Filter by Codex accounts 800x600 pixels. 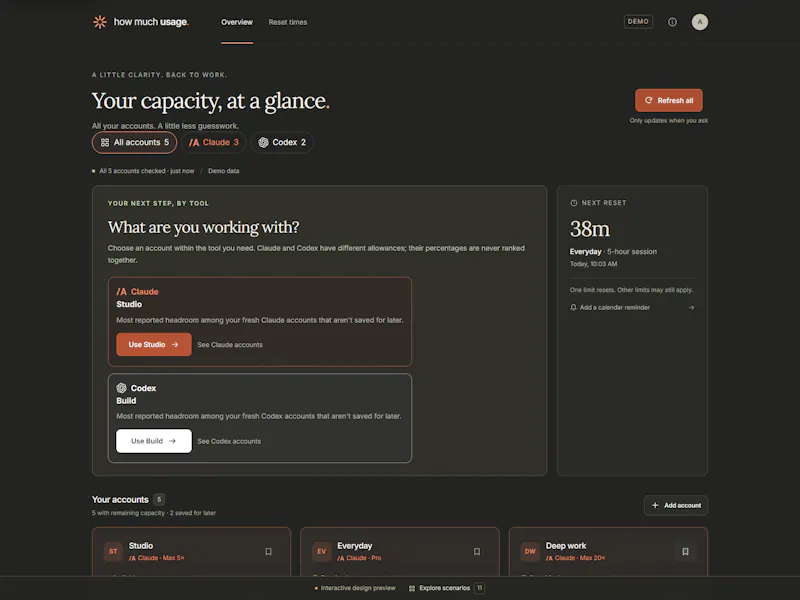point(282,142)
